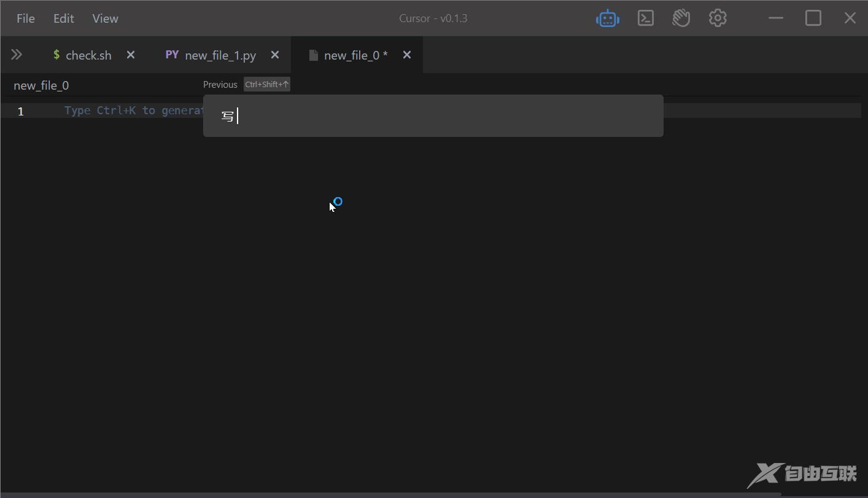This screenshot has width=868, height=498.
Task: Select the new_file_0 tab
Action: click(x=356, y=55)
